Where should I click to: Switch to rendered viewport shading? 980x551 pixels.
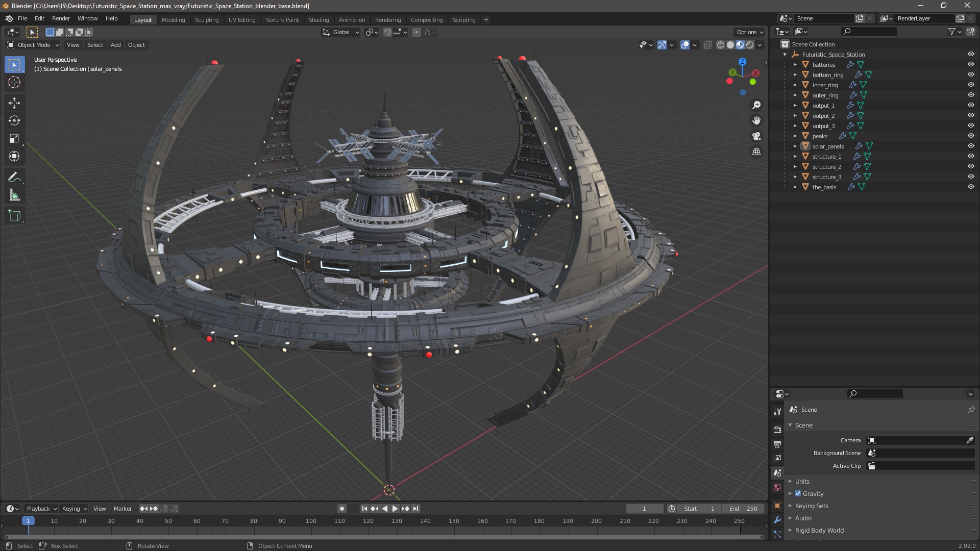coord(750,45)
